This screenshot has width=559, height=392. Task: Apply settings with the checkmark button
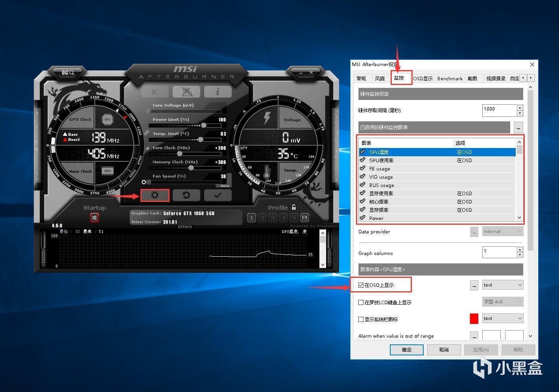(x=218, y=195)
